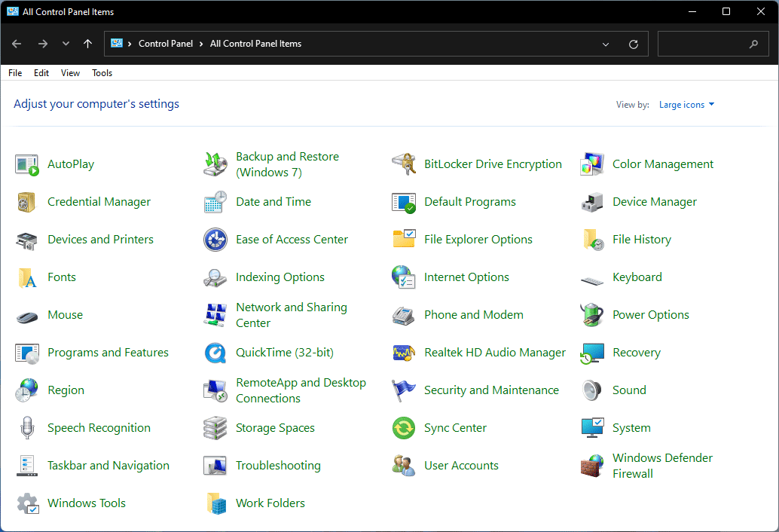Expand the View by Large icons dropdown
Image resolution: width=779 pixels, height=532 pixels.
[686, 105]
